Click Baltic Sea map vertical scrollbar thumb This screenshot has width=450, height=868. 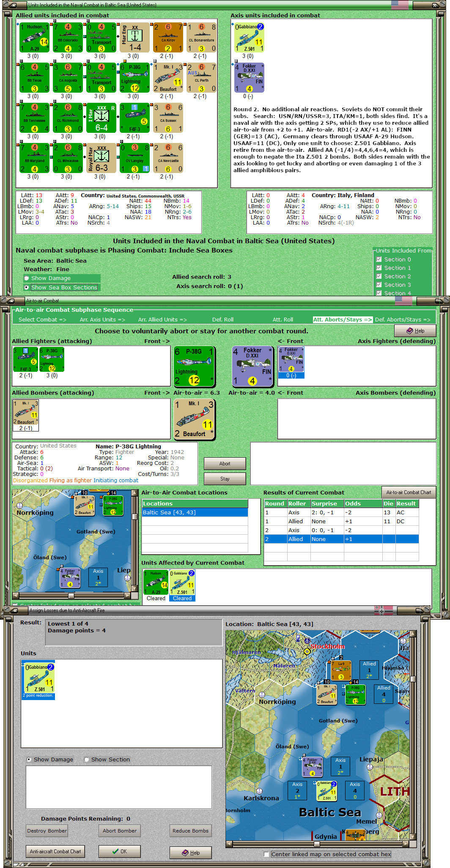(413, 679)
